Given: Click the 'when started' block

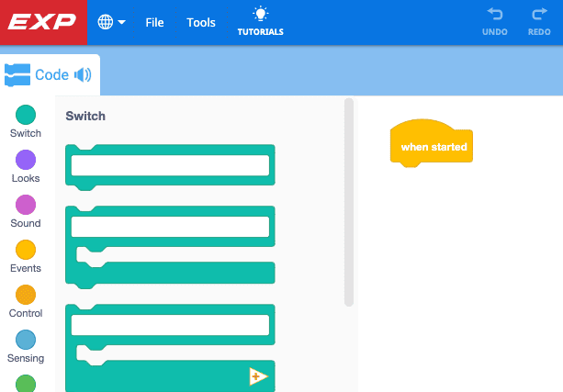Looking at the screenshot, I should point(434,147).
